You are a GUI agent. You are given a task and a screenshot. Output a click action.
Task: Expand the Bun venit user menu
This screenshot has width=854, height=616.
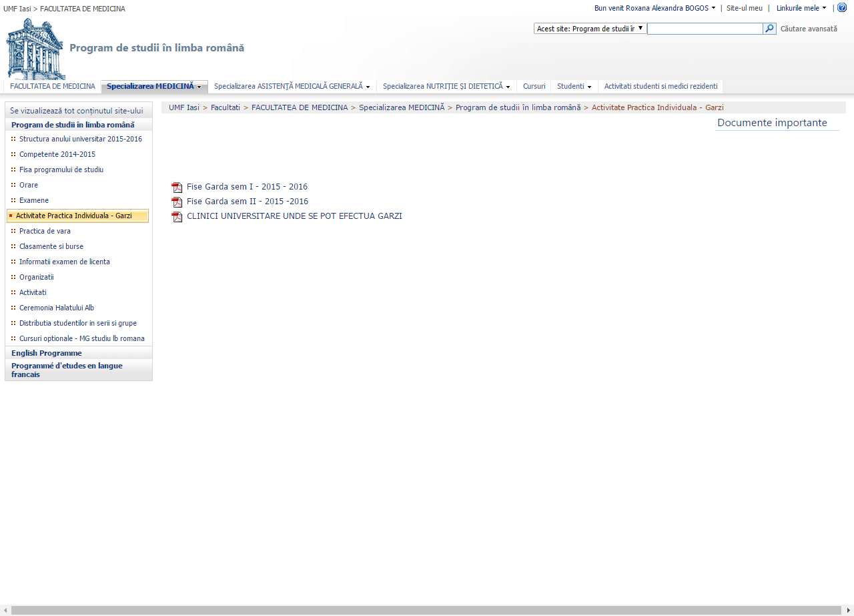coord(655,8)
